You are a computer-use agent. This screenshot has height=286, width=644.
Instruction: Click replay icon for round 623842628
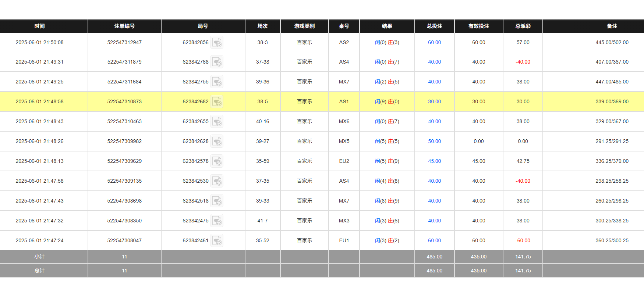[x=217, y=142]
